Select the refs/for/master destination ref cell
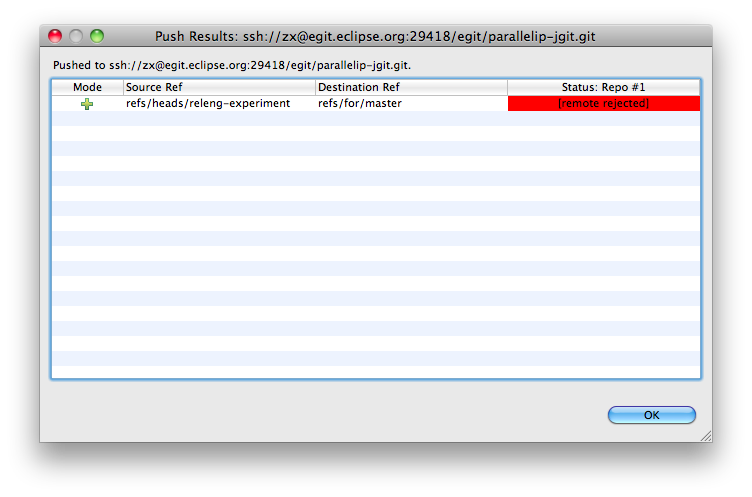752x497 pixels. [411, 103]
